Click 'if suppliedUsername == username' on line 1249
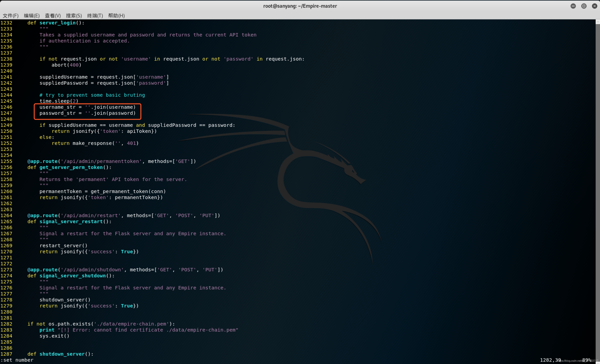This screenshot has height=364, width=600. coord(137,125)
